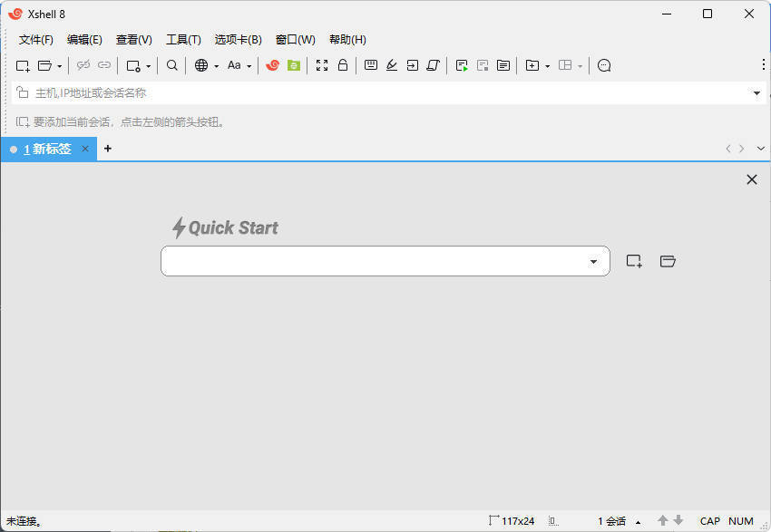Toggle full screen mode icon

click(321, 65)
